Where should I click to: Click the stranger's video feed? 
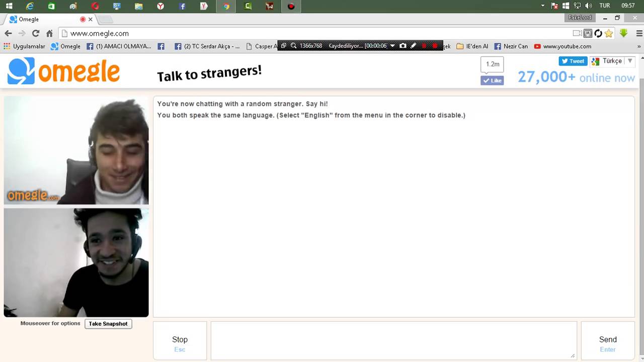coord(76,150)
